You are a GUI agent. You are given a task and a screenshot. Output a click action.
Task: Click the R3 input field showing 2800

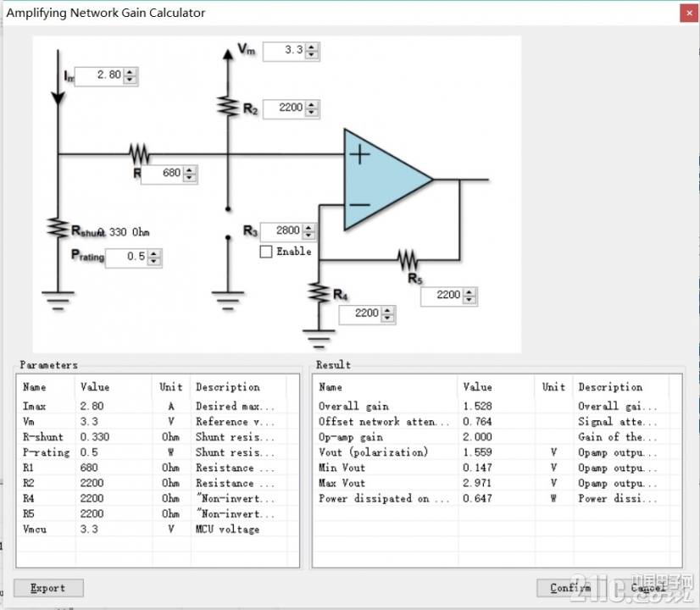pyautogui.click(x=281, y=231)
